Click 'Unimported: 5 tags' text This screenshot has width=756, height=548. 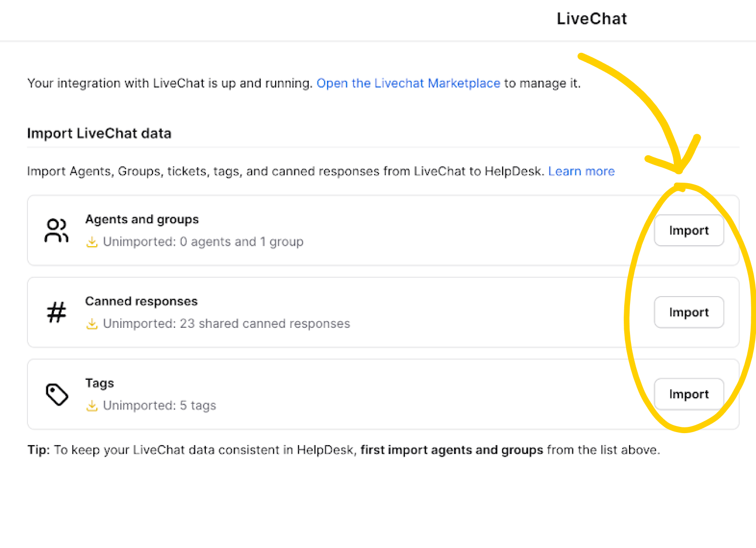[x=160, y=406]
